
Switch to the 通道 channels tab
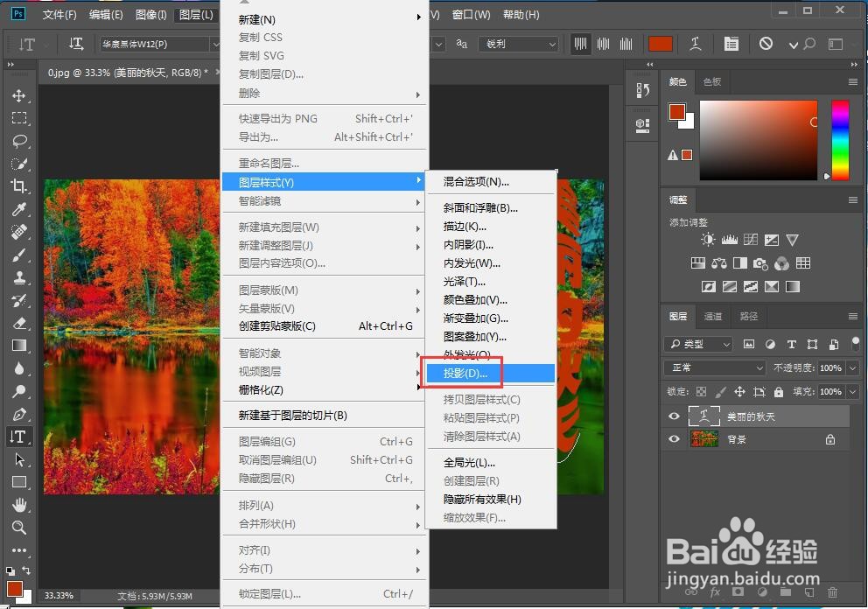pos(712,316)
